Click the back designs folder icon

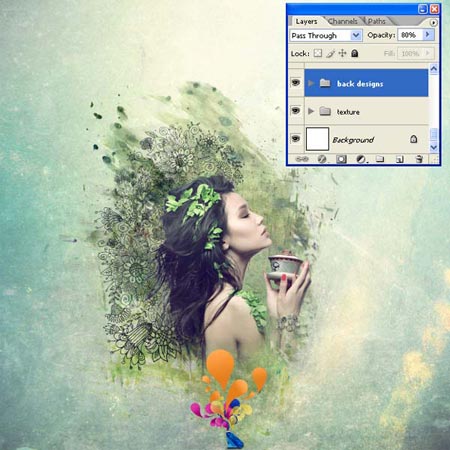coord(325,83)
